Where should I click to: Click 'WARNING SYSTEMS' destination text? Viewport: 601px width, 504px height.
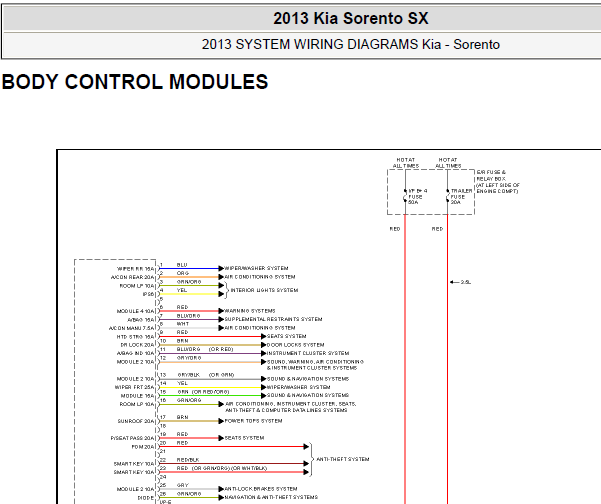[x=250, y=311]
